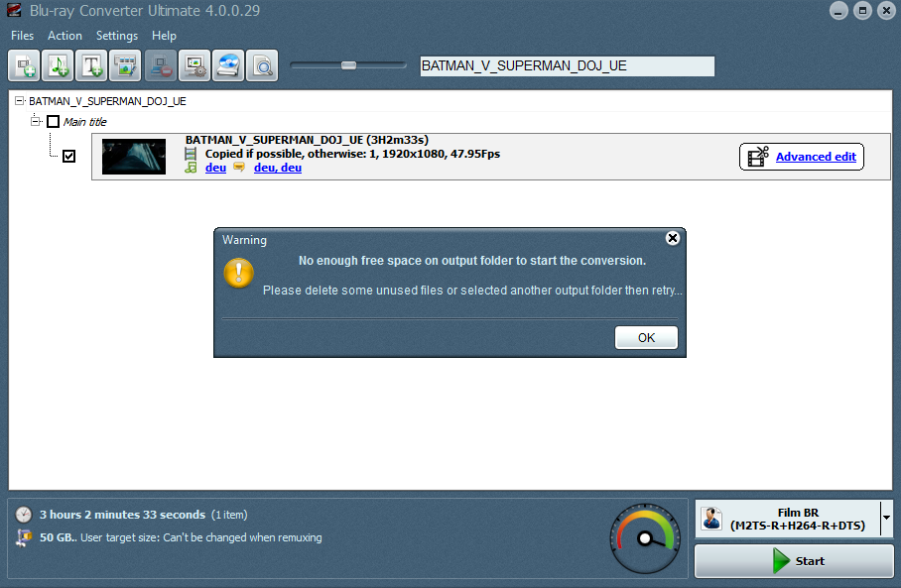Collapse the BATMAN_V_SUPERMAN_DOJ_UE root tree node
The width and height of the screenshot is (901, 588).
pyautogui.click(x=20, y=101)
